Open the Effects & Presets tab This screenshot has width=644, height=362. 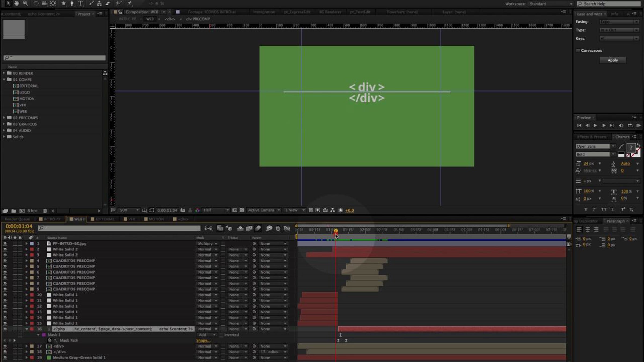coord(592,137)
